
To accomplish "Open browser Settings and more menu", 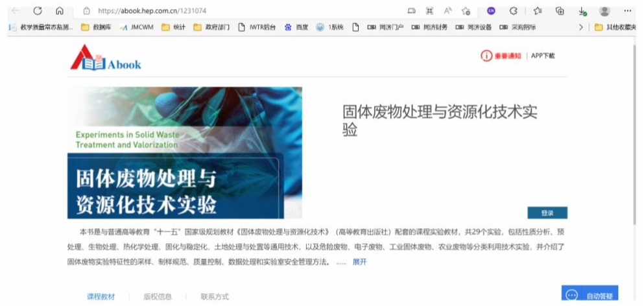I will click(627, 11).
